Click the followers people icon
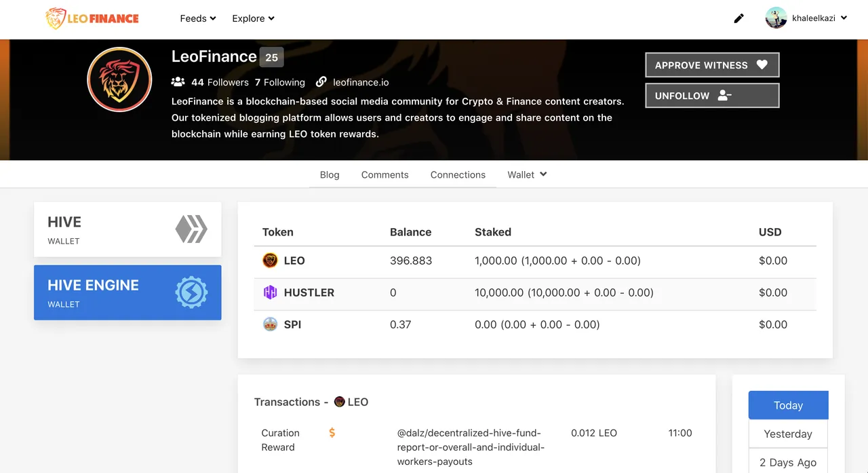 [x=178, y=82]
